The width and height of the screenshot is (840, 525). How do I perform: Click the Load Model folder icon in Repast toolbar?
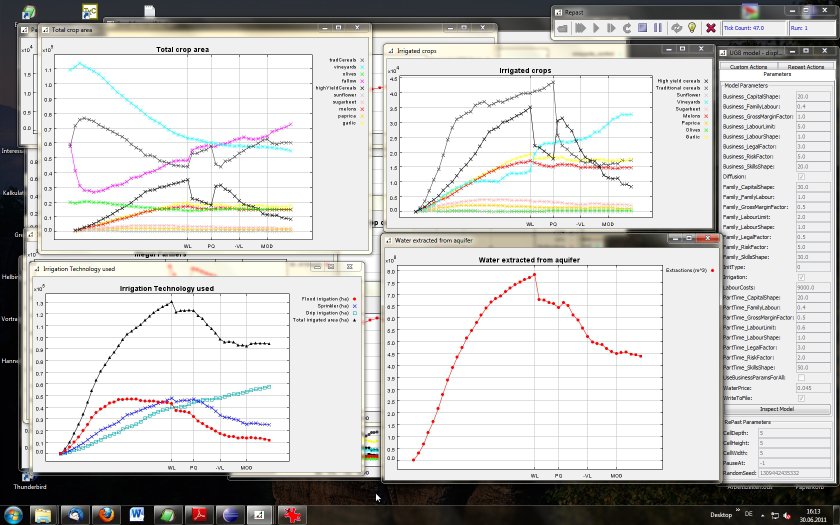click(564, 28)
